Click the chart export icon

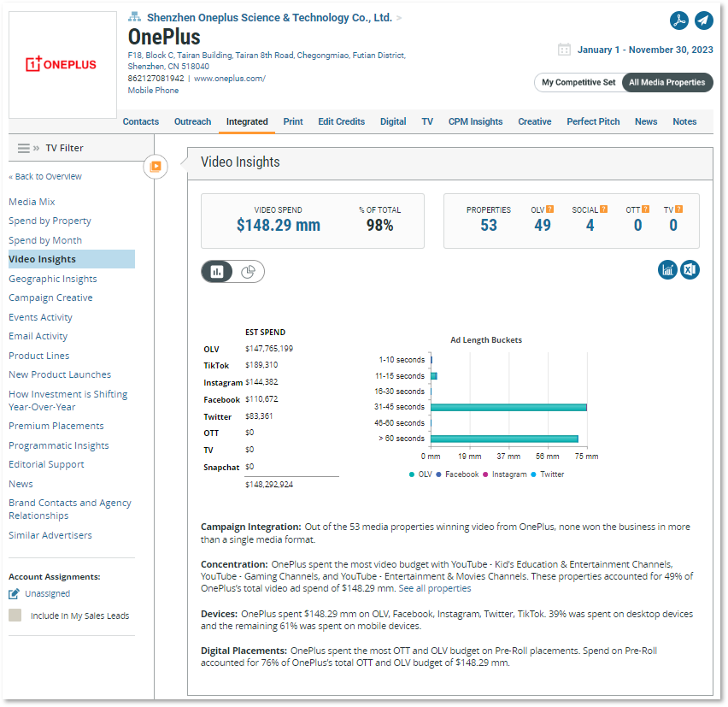(667, 270)
